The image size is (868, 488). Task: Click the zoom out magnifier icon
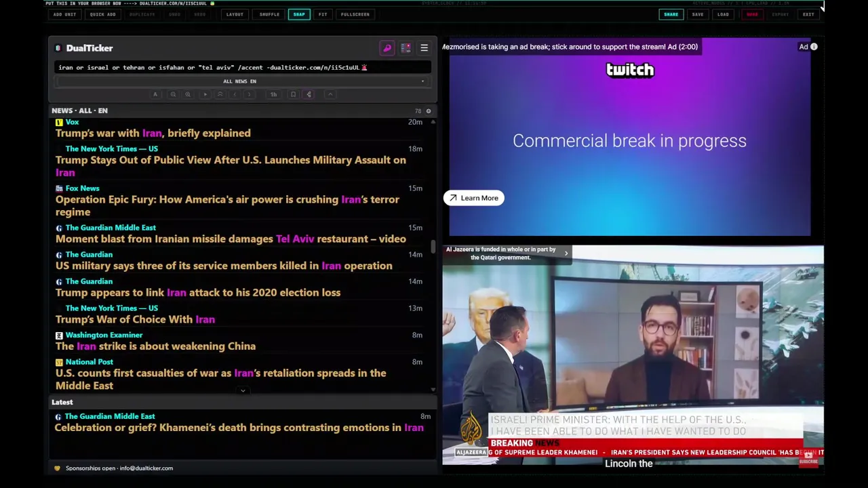coord(173,94)
